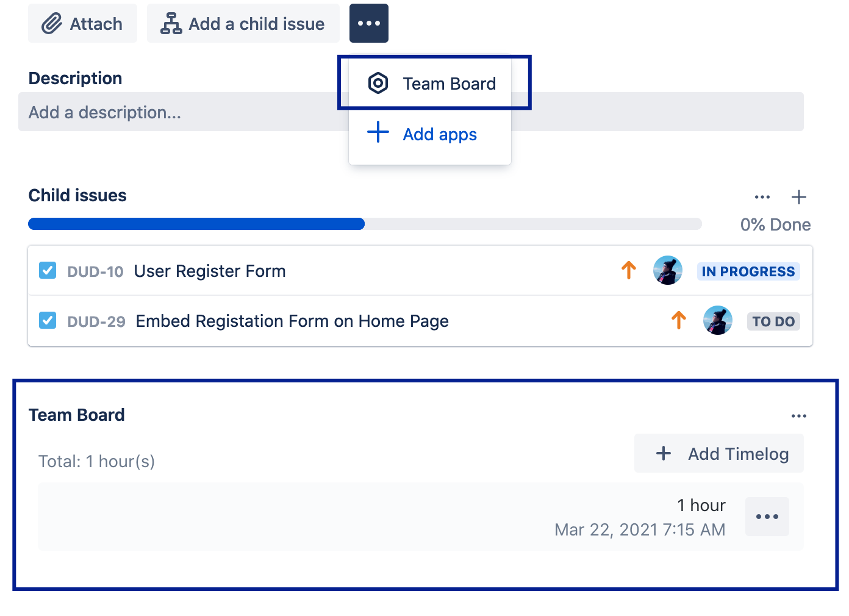
Task: Toggle the DUD-29 issue type checkbox icon
Action: click(x=48, y=320)
